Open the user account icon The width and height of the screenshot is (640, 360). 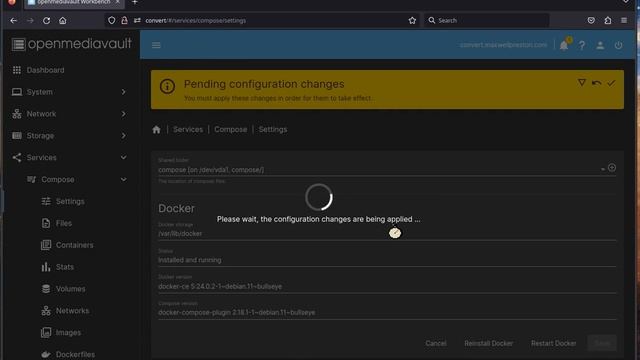pyautogui.click(x=600, y=45)
